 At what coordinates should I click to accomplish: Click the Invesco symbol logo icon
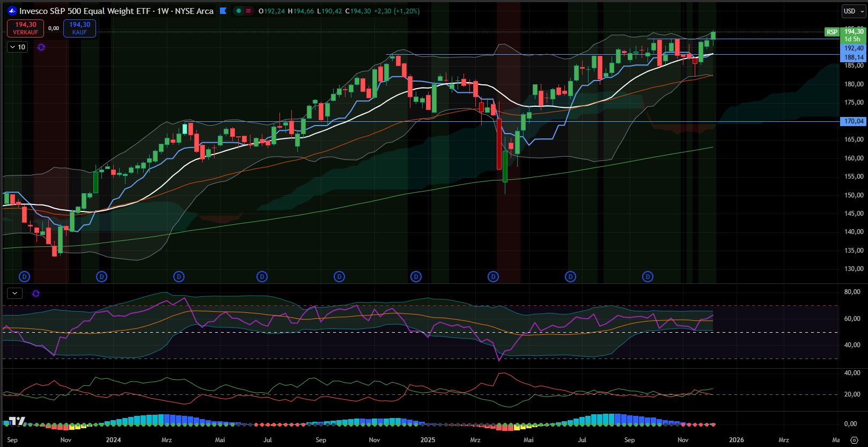12,11
